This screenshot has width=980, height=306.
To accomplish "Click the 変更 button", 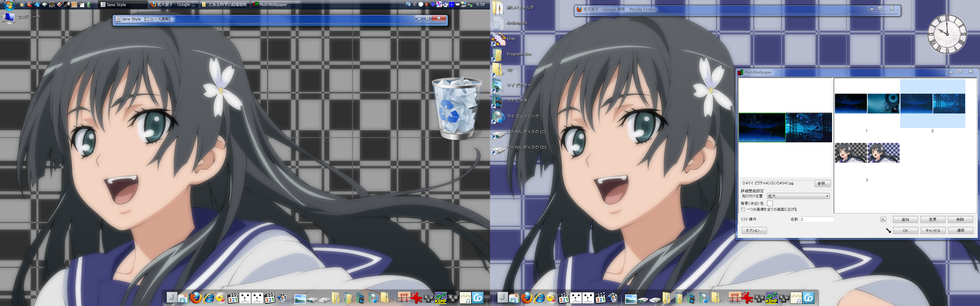I will click(x=933, y=219).
